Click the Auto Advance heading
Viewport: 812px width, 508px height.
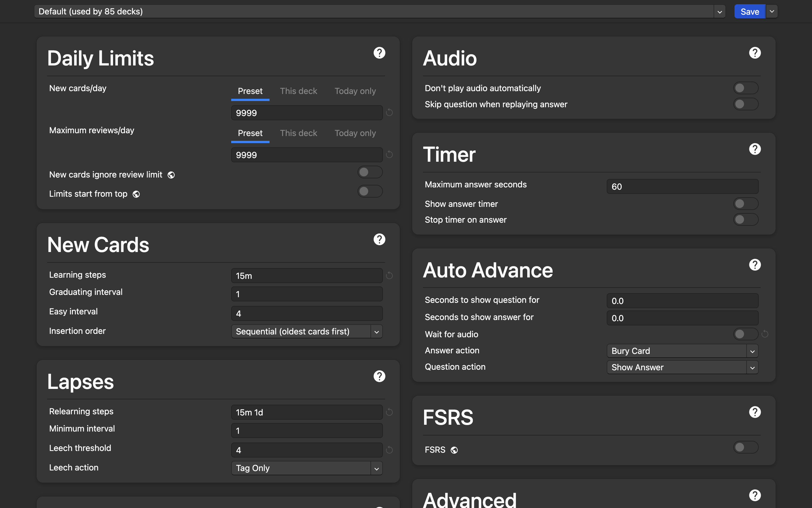(488, 270)
